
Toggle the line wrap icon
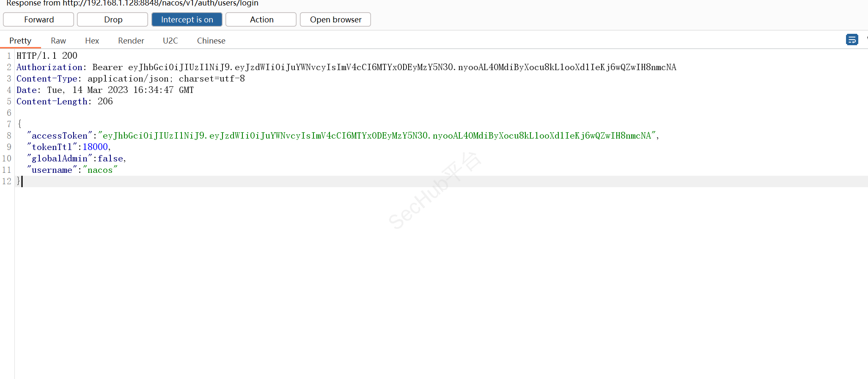852,40
